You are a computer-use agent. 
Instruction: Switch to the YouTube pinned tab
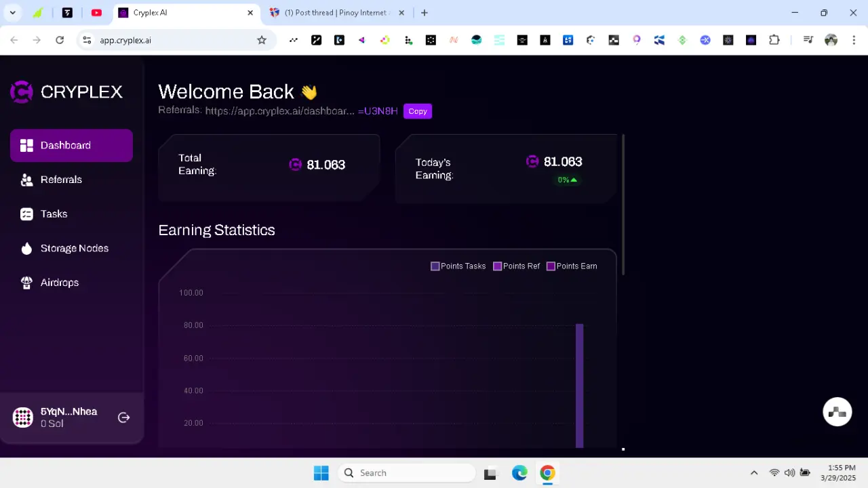pyautogui.click(x=96, y=12)
